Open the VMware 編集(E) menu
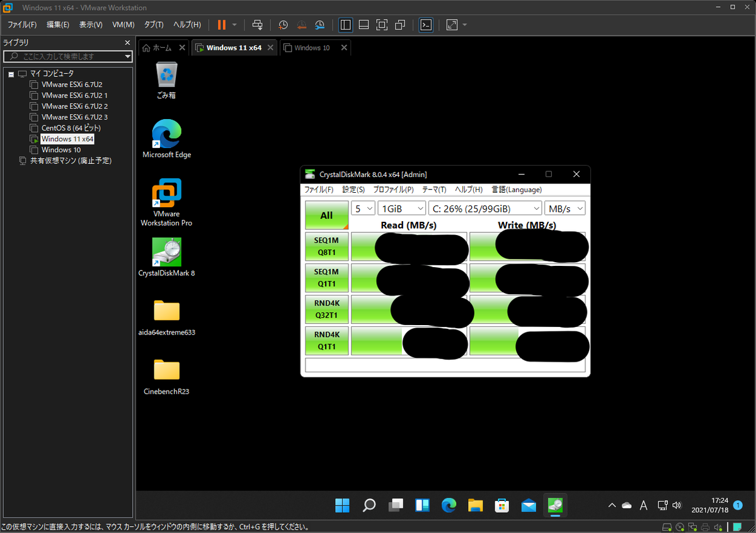Viewport: 756px width, 533px height. click(58, 25)
